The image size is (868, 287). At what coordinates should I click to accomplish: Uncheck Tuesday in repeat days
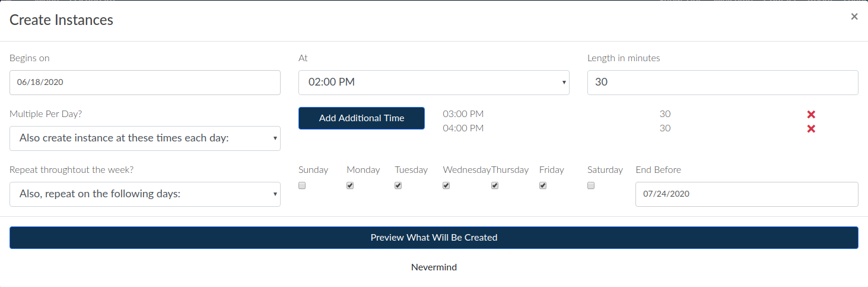coord(398,185)
